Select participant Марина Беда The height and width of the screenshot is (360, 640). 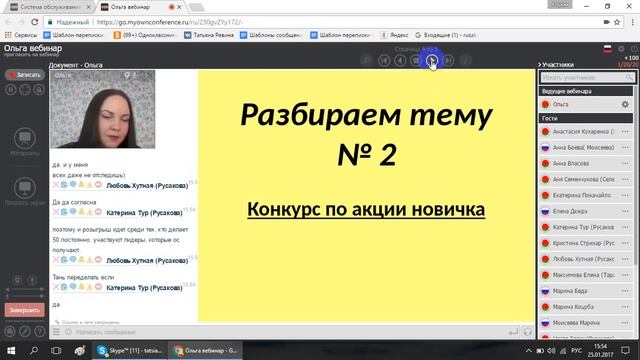(x=585, y=291)
